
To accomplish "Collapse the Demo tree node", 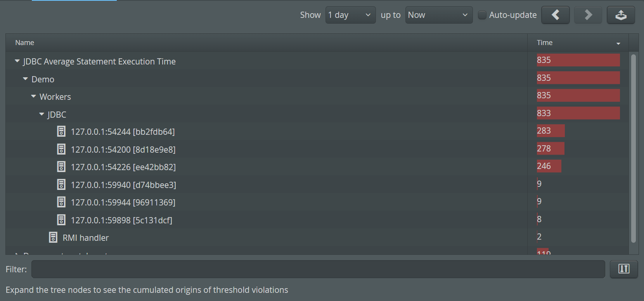I will pos(25,79).
